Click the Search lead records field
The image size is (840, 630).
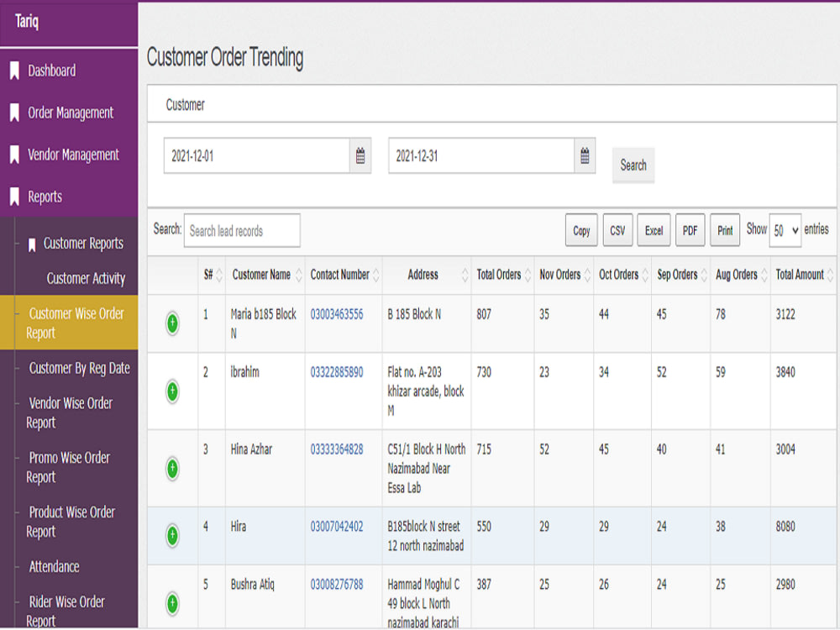pos(242,231)
